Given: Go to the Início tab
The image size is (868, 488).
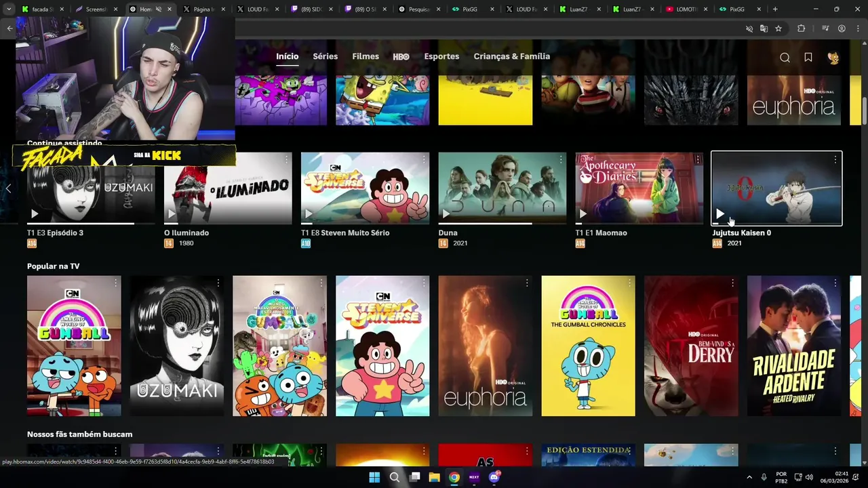Looking at the screenshot, I should point(287,56).
